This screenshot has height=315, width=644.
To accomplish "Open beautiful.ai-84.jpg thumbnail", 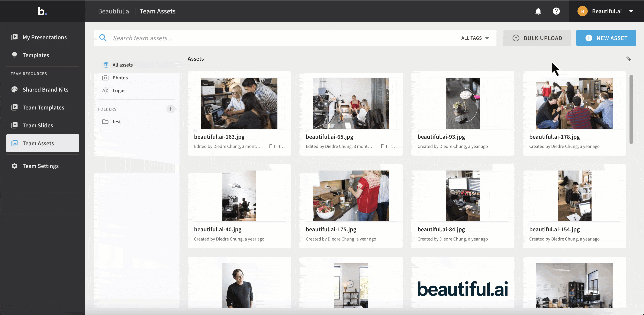I will pos(463,196).
